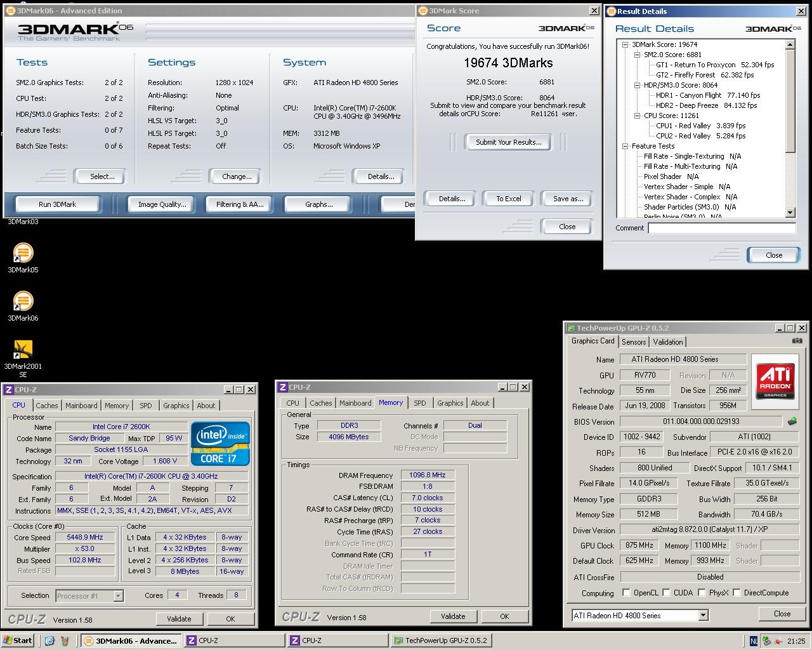This screenshot has height=650, width=812.
Task: Click the BIOS save chip icon
Action: (x=792, y=421)
